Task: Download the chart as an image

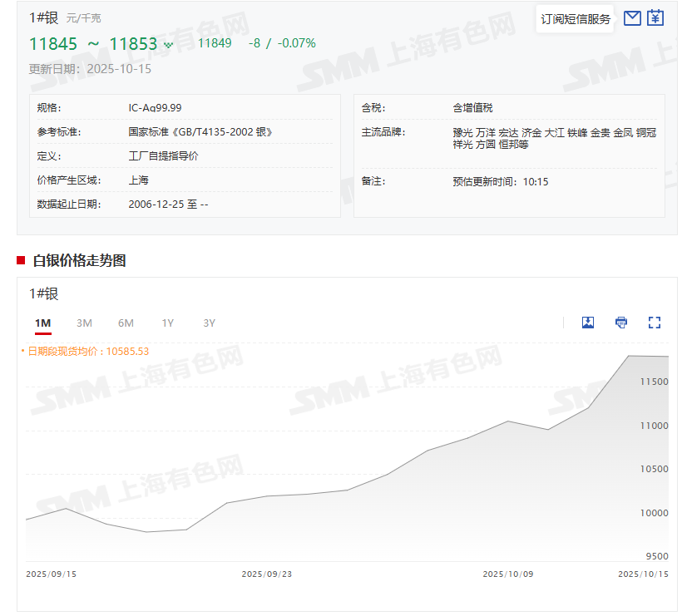Action: (588, 323)
